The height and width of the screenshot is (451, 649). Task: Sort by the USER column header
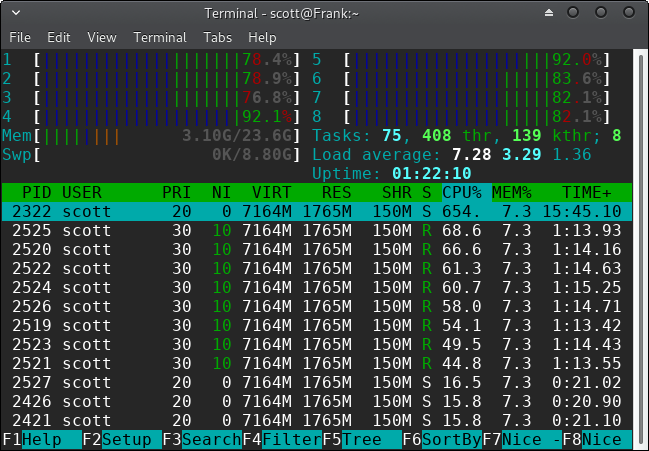[82, 193]
